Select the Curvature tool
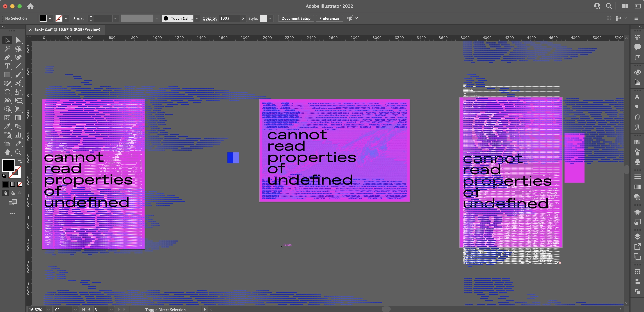Image resolution: width=644 pixels, height=312 pixels. tap(18, 58)
